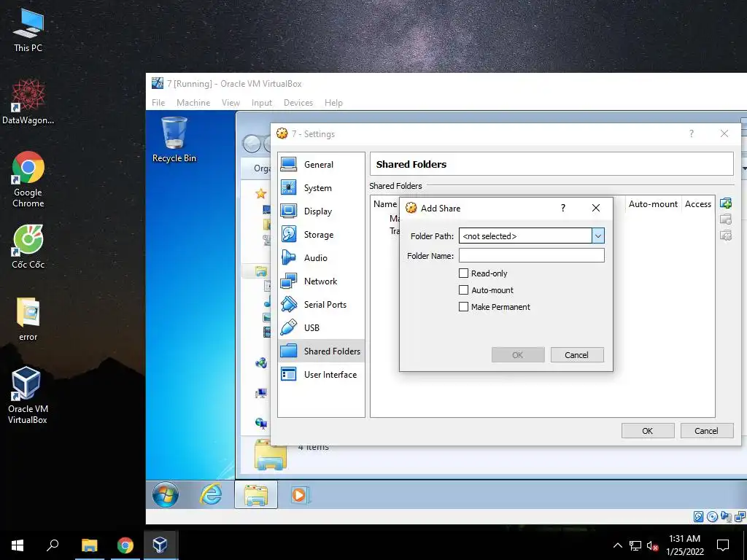The height and width of the screenshot is (560, 747).
Task: Open the Cốc Cốc browser desktop shortcut
Action: (x=28, y=248)
